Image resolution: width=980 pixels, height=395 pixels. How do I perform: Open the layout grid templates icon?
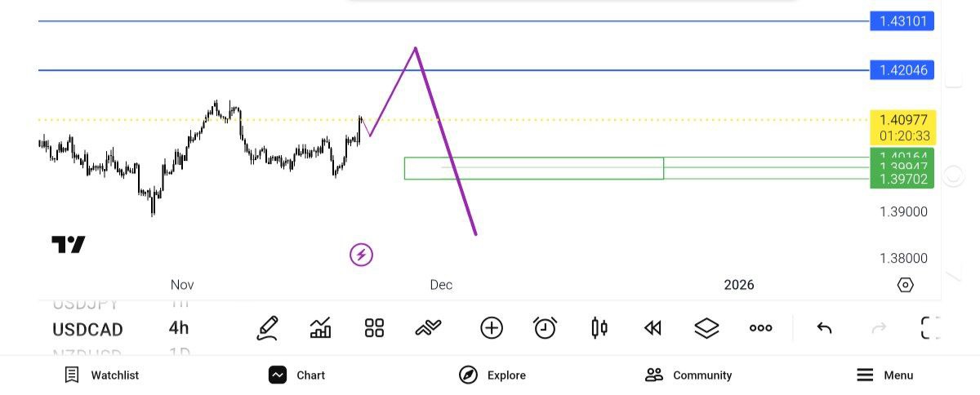[374, 328]
